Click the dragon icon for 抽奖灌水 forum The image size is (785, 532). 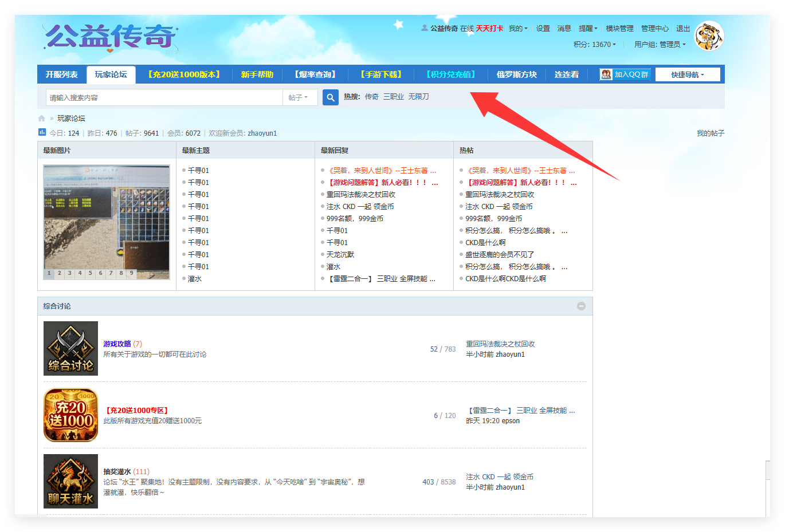coord(70,481)
